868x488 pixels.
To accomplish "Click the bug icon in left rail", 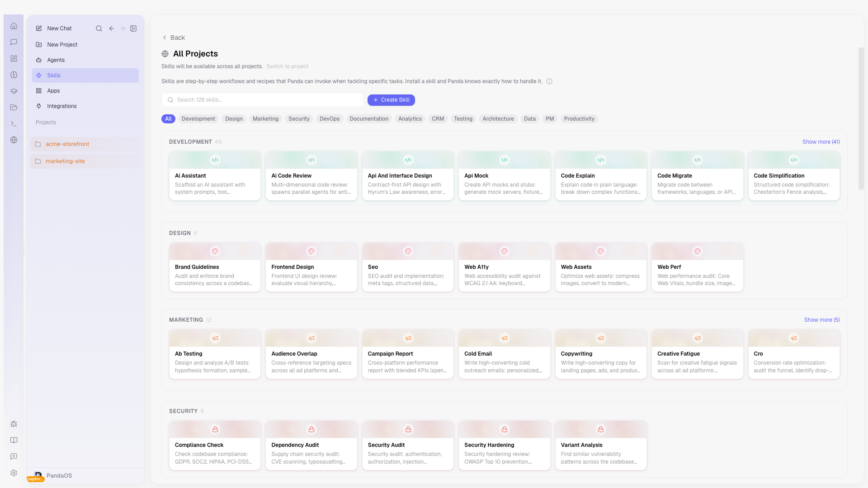I will click(14, 424).
